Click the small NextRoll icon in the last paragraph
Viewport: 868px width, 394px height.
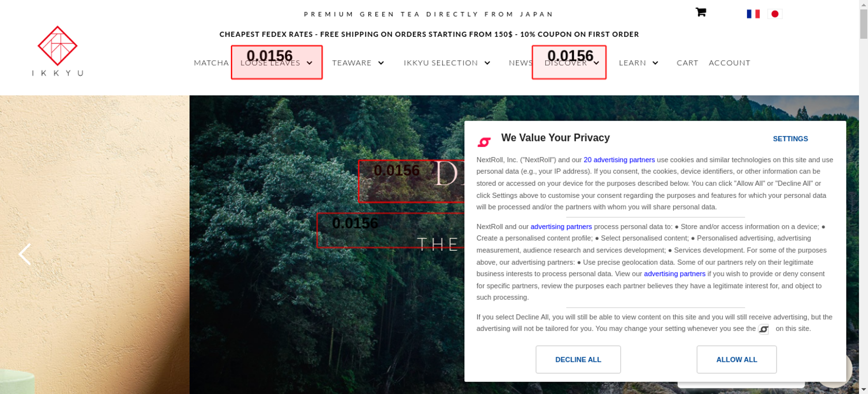point(763,329)
